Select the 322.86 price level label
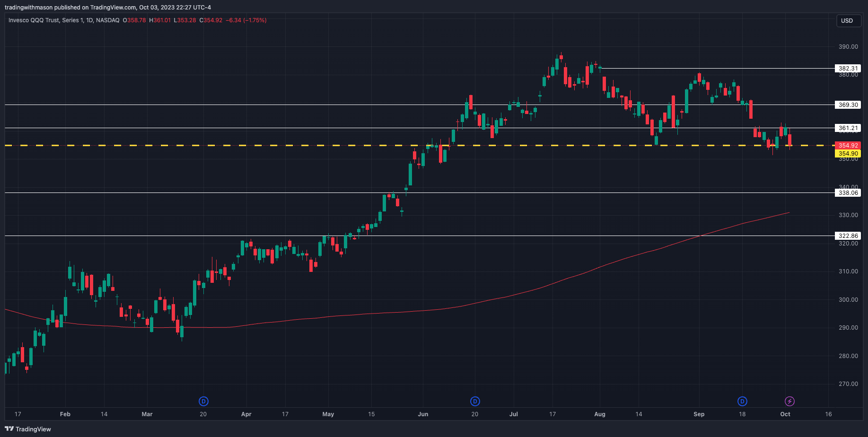 (848, 236)
